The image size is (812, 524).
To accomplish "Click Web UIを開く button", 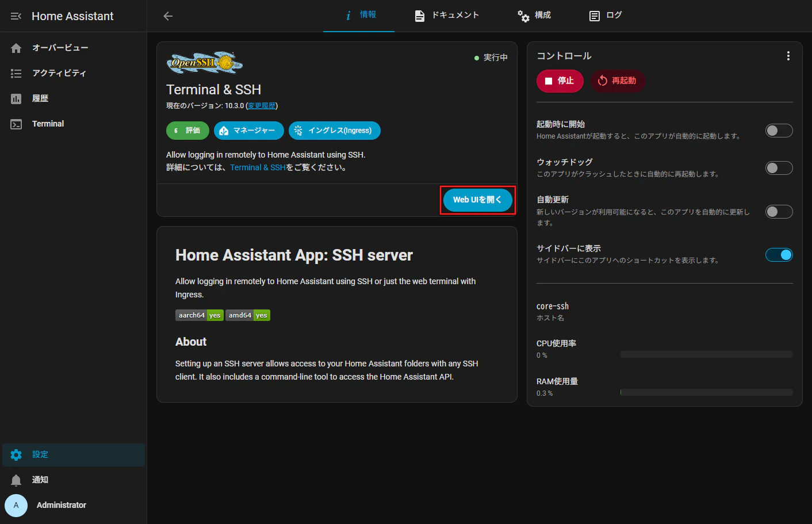I will pyautogui.click(x=478, y=200).
